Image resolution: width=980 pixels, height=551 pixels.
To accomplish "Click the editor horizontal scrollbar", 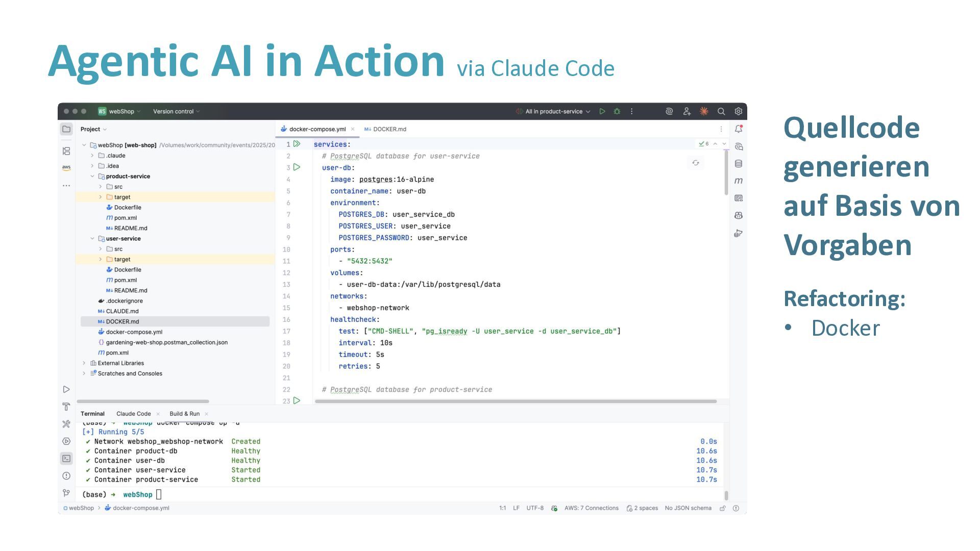I will pos(516,402).
